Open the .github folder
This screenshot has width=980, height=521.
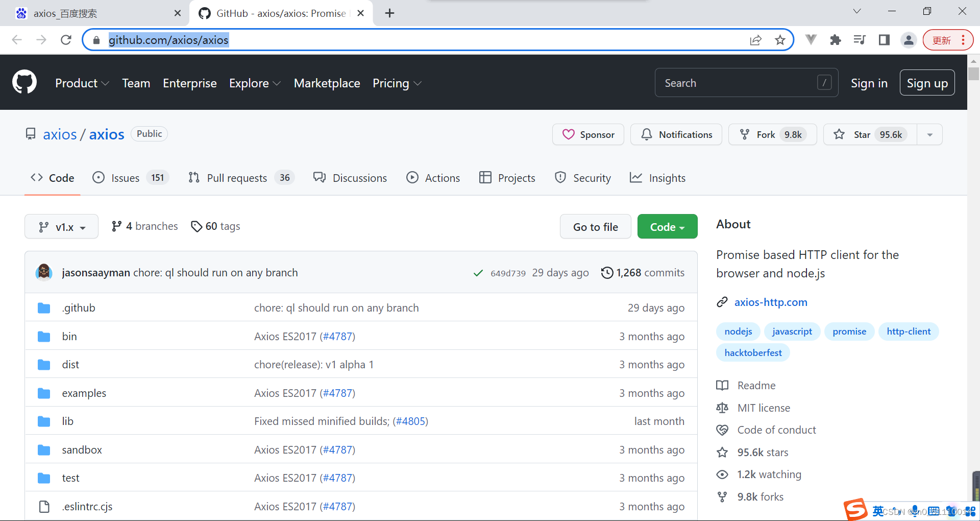coord(79,308)
